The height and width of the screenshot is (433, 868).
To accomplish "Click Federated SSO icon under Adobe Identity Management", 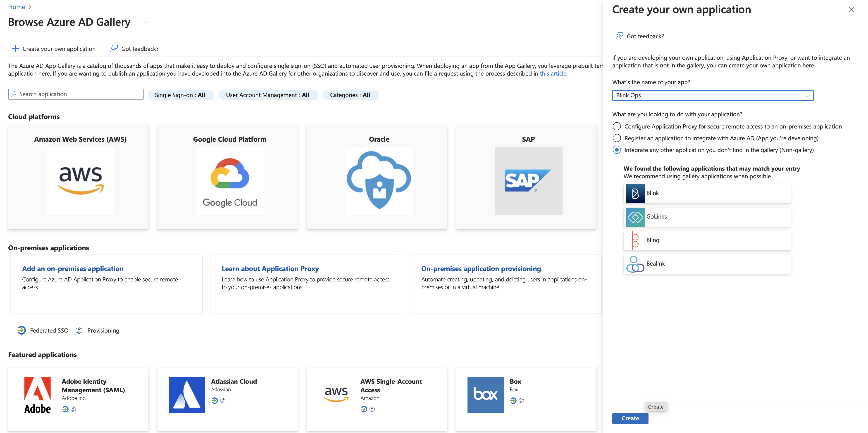I will coord(65,409).
